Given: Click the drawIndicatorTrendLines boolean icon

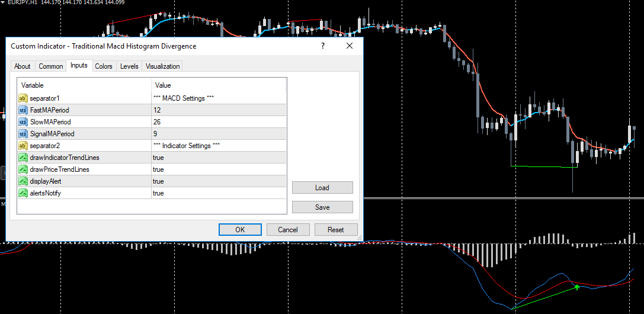Looking at the screenshot, I should (x=23, y=158).
